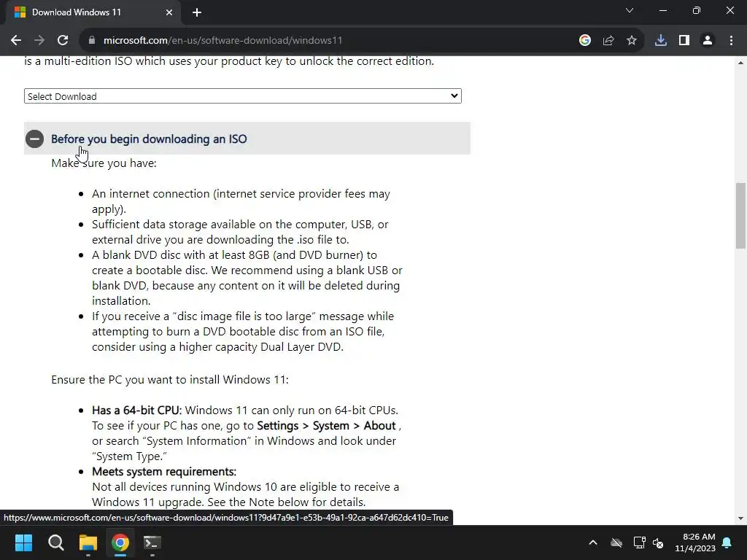Minimize the Chrome window
The image size is (747, 560).
662,10
